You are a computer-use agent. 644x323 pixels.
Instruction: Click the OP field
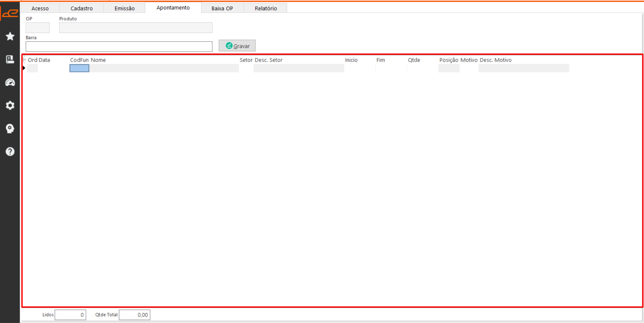pyautogui.click(x=38, y=28)
